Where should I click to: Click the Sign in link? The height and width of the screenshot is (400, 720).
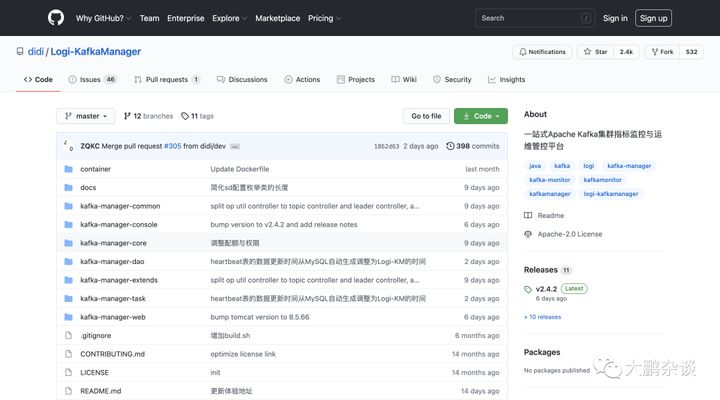tap(615, 18)
